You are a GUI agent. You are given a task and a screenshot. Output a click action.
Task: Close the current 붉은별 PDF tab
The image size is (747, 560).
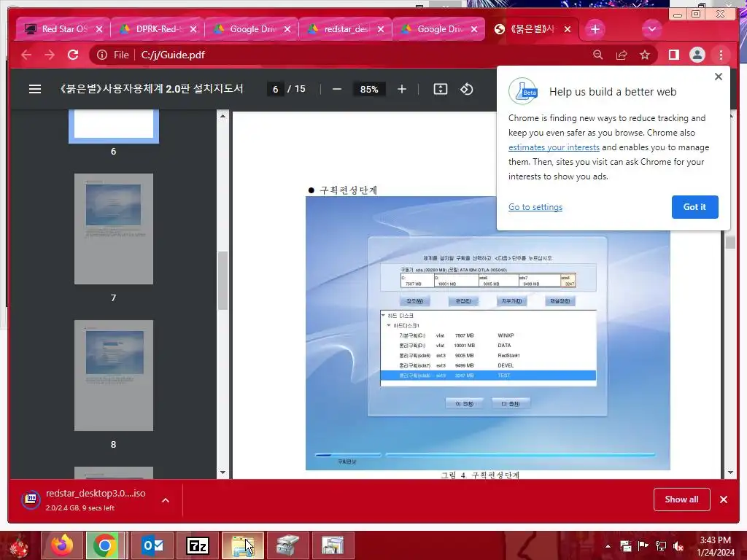click(x=568, y=29)
